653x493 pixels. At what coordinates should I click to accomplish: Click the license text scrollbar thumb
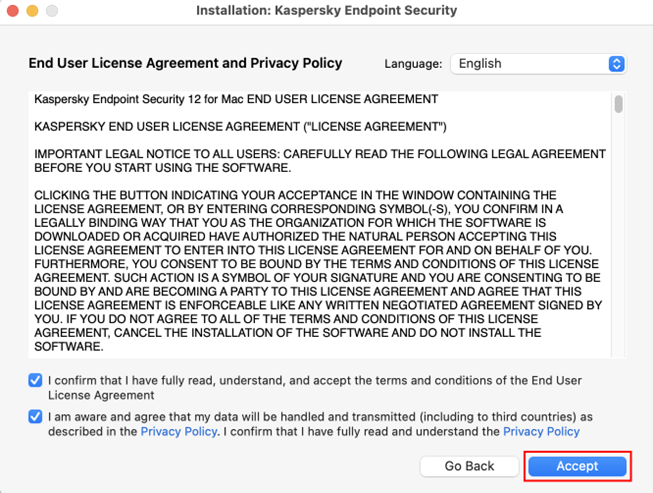click(x=619, y=104)
